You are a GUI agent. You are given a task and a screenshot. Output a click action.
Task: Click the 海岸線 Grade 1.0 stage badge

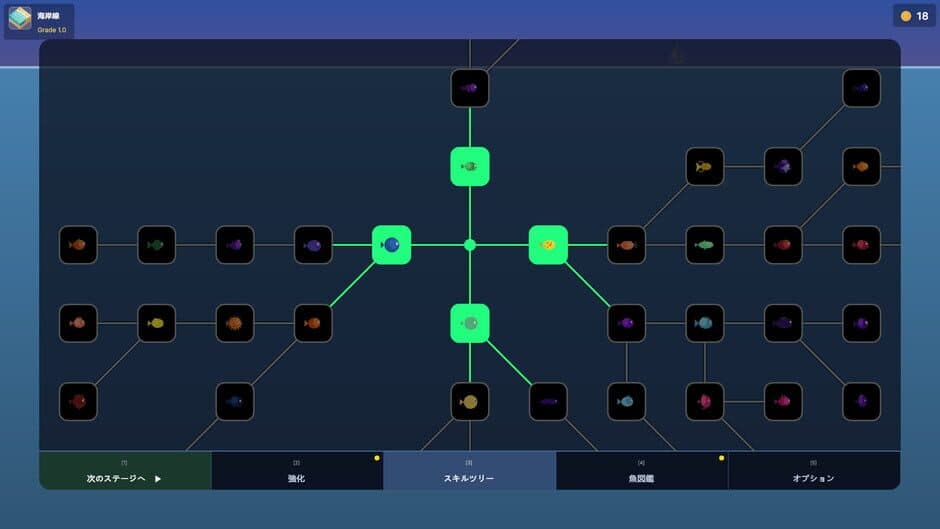(x=40, y=21)
